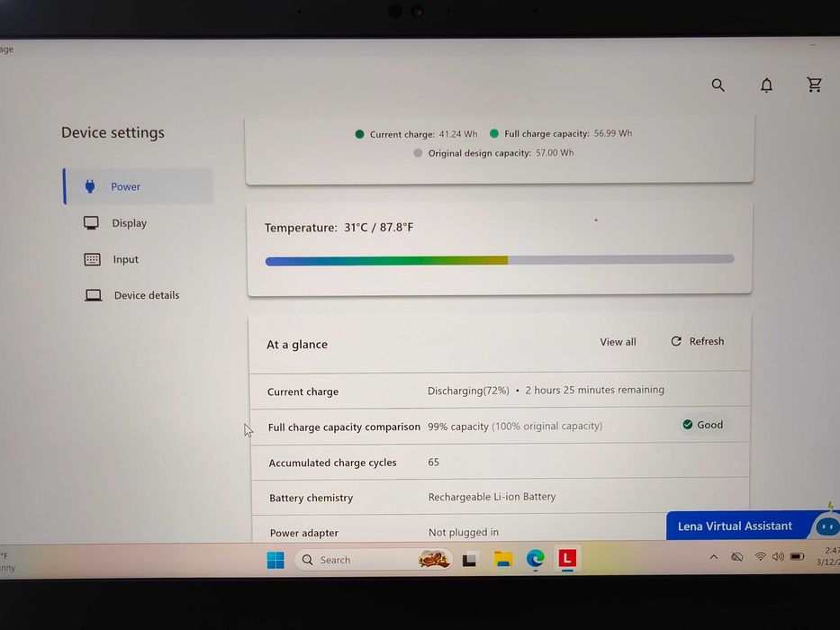Click the green Good status badge
The image size is (840, 630).
[703, 425]
